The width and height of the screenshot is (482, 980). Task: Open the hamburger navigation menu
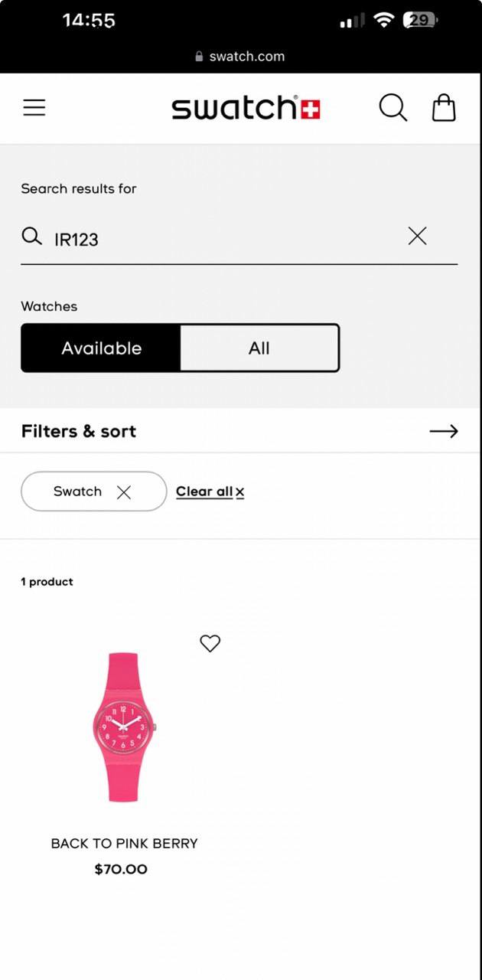pos(34,108)
